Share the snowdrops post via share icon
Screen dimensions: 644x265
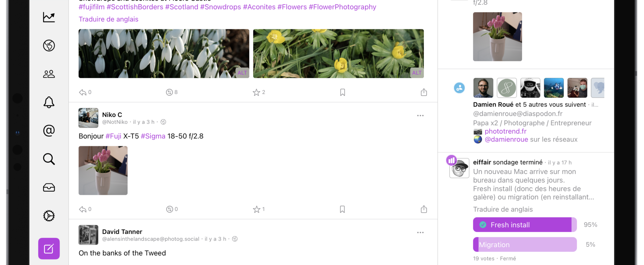(x=424, y=92)
